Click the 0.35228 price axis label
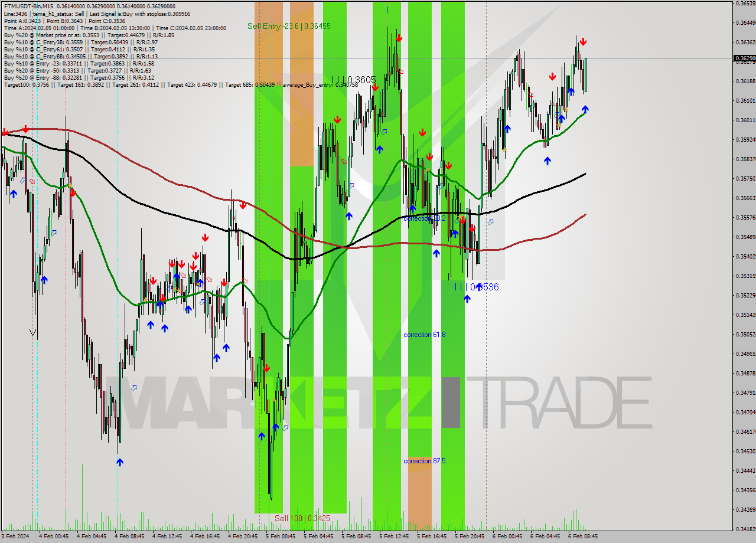Viewport: 756px width, 543px height. pyautogui.click(x=746, y=295)
